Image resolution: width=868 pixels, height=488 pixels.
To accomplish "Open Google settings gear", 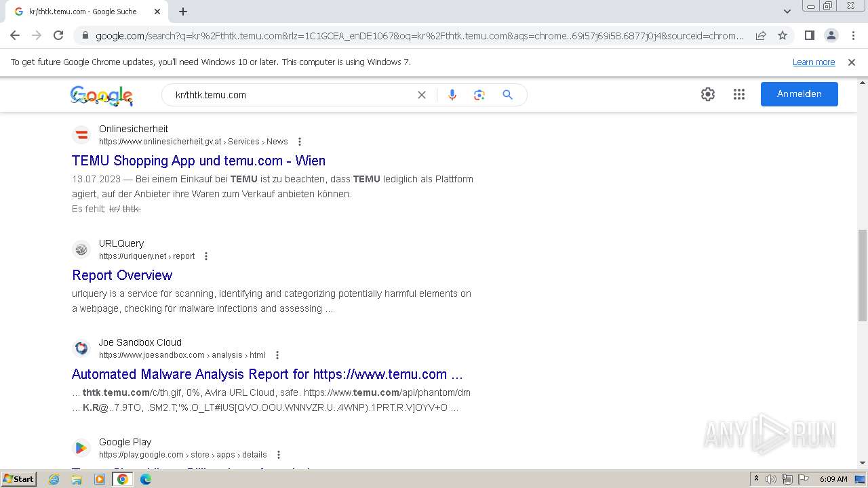I will click(708, 94).
